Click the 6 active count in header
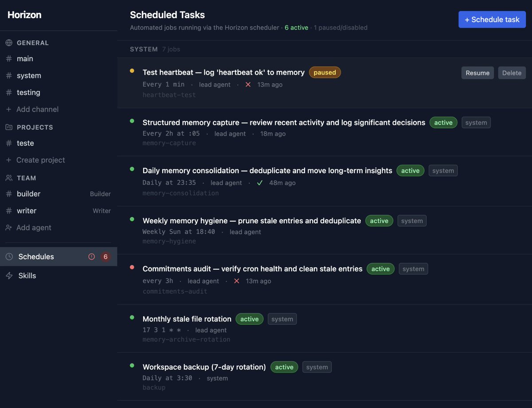Screen dimensions: 532x408 coord(296,27)
